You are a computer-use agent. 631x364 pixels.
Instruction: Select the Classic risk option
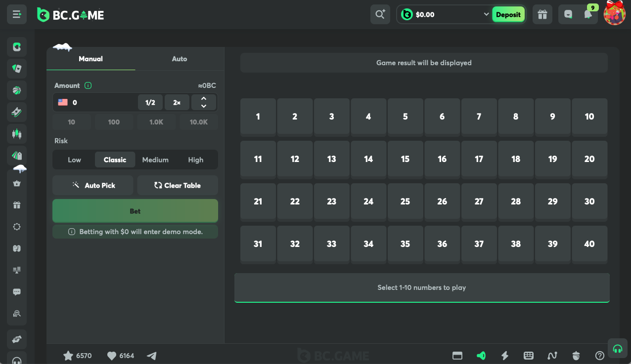[115, 160]
